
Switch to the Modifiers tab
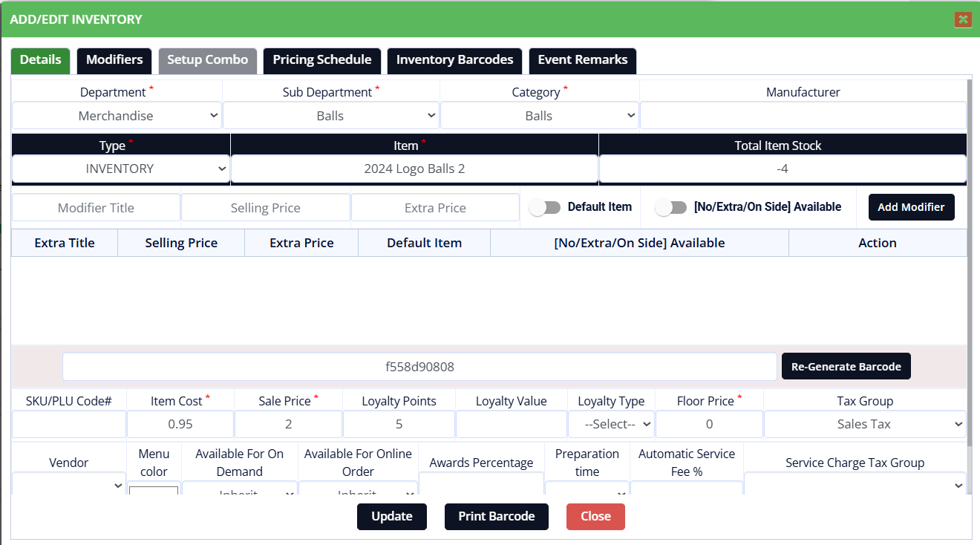click(x=114, y=60)
